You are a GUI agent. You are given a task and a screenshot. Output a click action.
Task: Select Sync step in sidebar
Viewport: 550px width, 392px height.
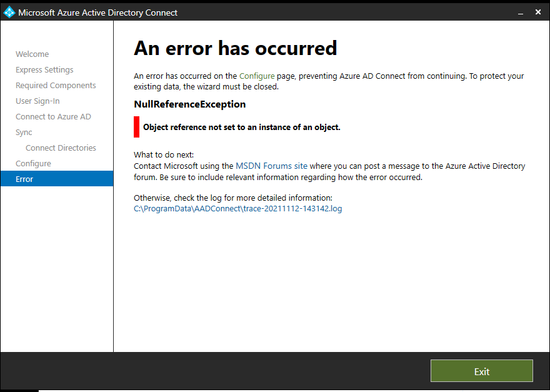pos(24,133)
